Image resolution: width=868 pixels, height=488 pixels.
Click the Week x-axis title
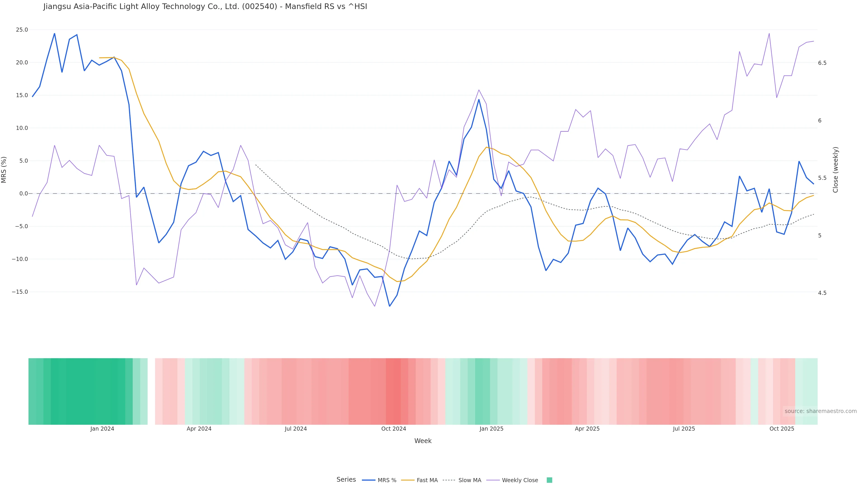pyautogui.click(x=423, y=441)
